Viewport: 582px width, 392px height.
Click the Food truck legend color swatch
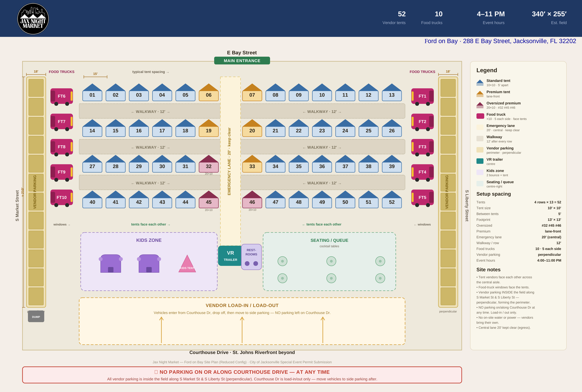[x=480, y=116]
